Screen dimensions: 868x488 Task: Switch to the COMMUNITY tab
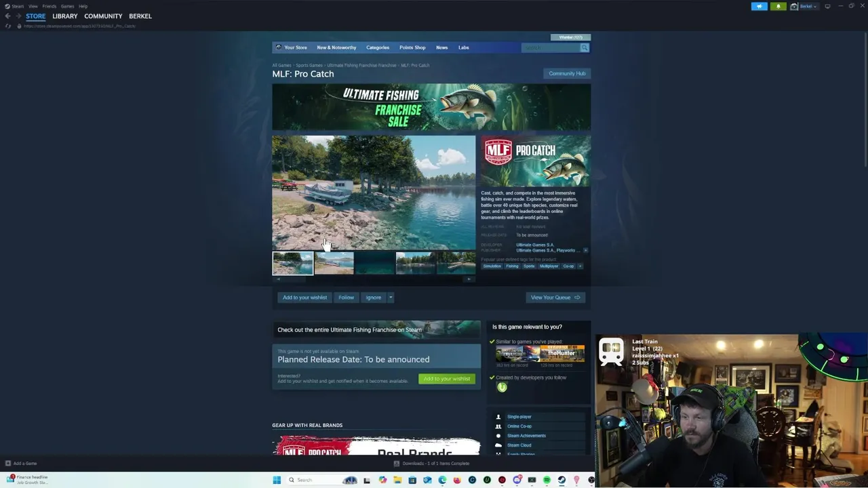coord(103,16)
